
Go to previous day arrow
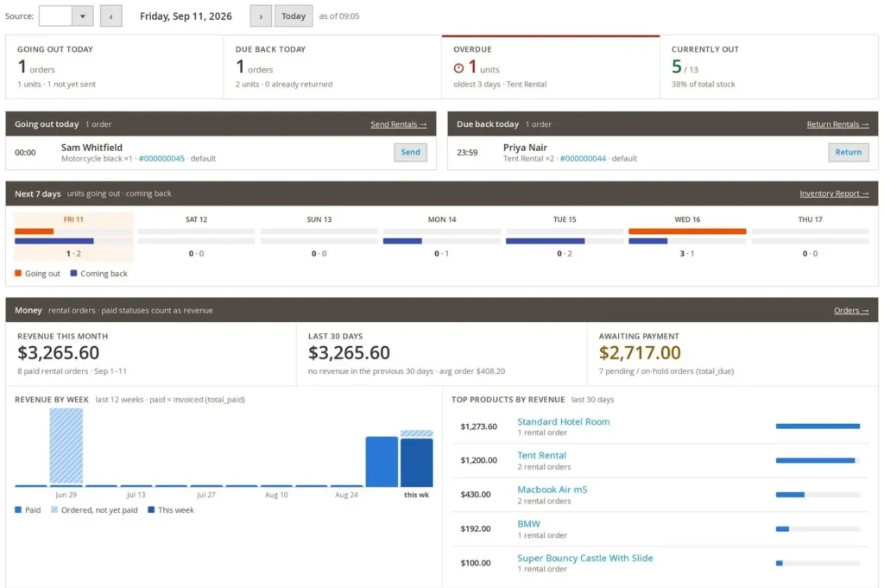[111, 16]
